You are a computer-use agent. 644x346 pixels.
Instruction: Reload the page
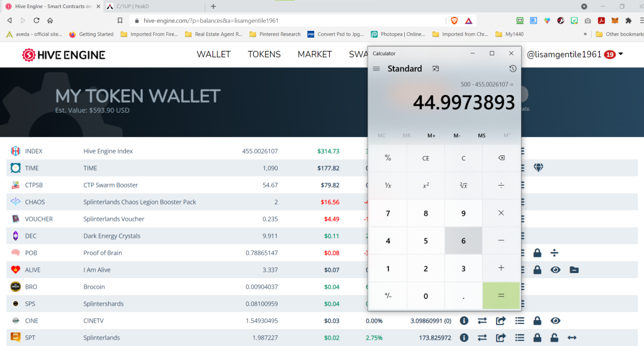tap(36, 21)
